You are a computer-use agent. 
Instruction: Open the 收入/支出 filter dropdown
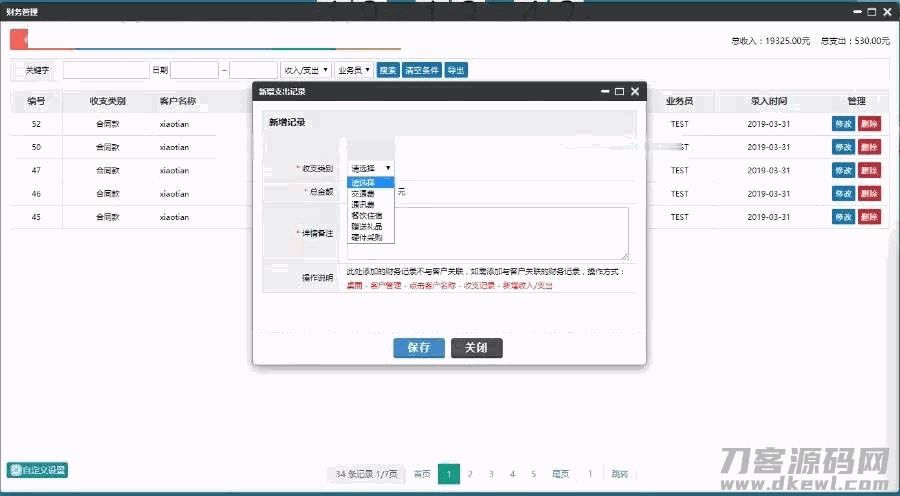click(306, 70)
